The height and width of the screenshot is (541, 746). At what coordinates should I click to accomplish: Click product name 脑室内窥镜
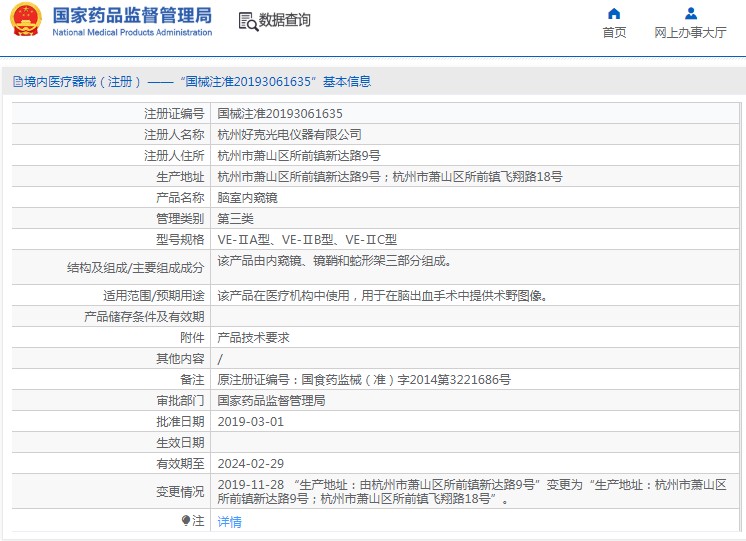(x=247, y=197)
